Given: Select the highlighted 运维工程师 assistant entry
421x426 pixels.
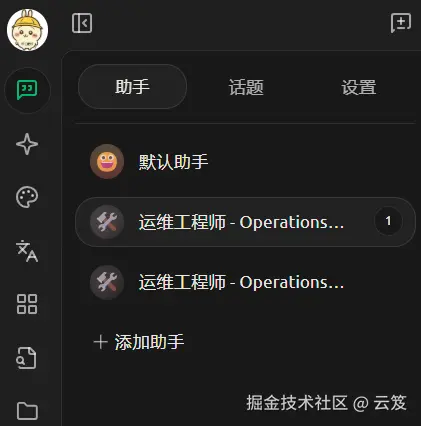Looking at the screenshot, I should coord(246,222).
